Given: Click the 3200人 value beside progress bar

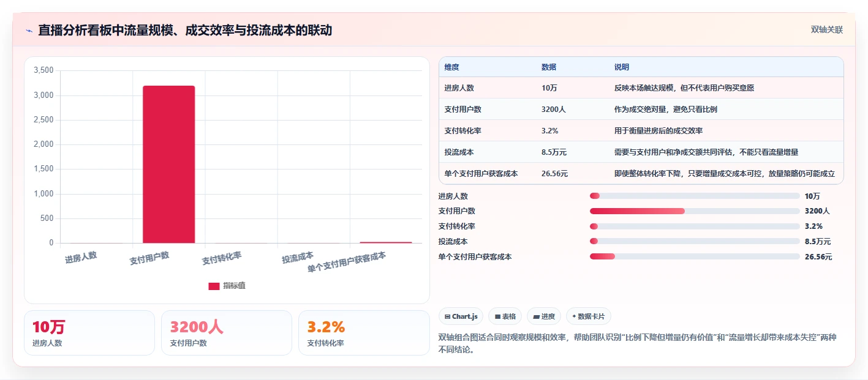Looking at the screenshot, I should point(817,210).
